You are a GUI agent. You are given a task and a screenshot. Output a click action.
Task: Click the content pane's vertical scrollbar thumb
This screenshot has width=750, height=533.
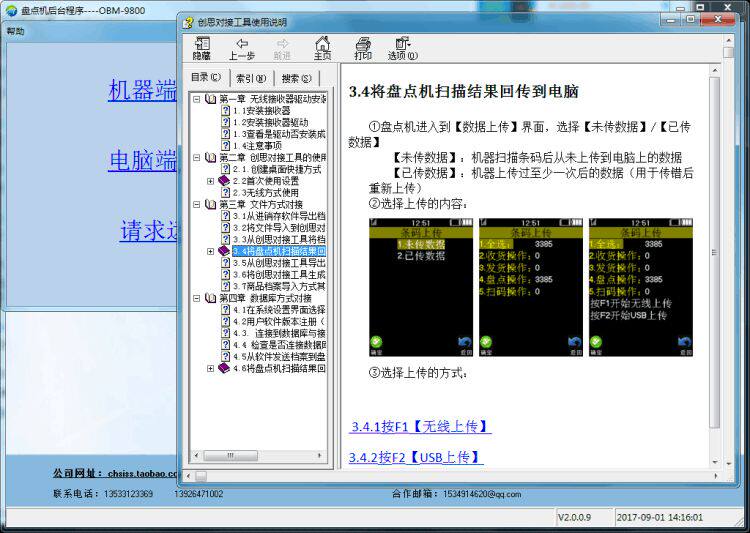715,252
